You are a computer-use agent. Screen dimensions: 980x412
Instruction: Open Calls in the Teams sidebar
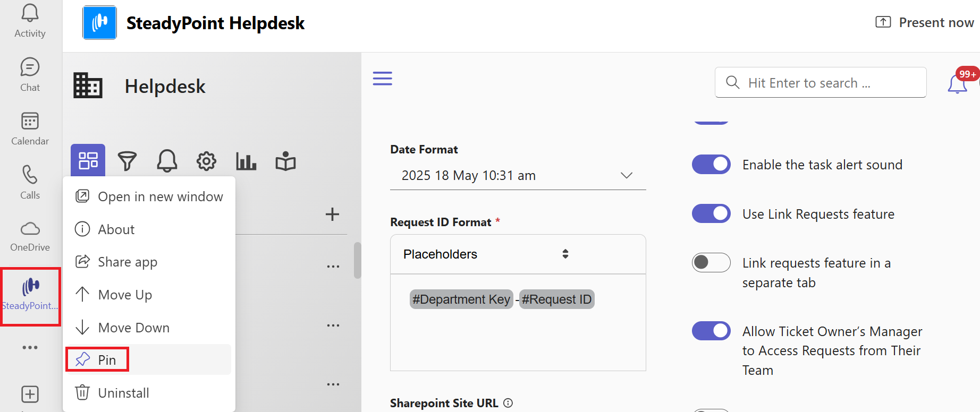coord(30,183)
